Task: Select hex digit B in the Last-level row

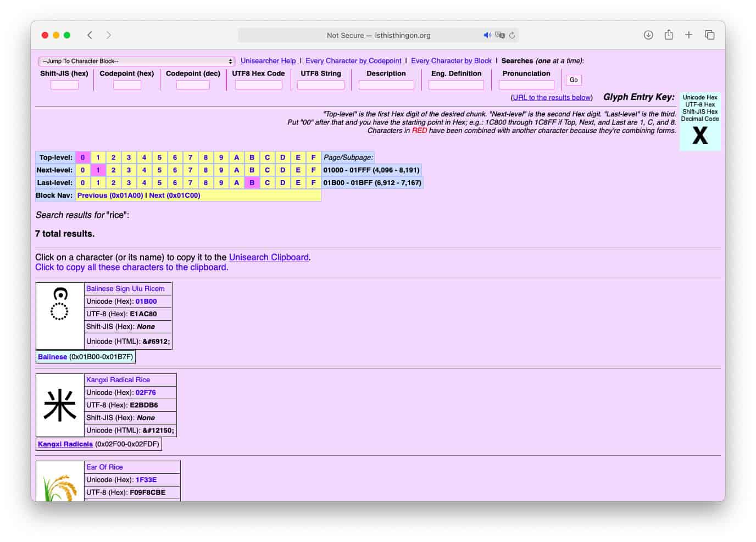Action: click(252, 182)
